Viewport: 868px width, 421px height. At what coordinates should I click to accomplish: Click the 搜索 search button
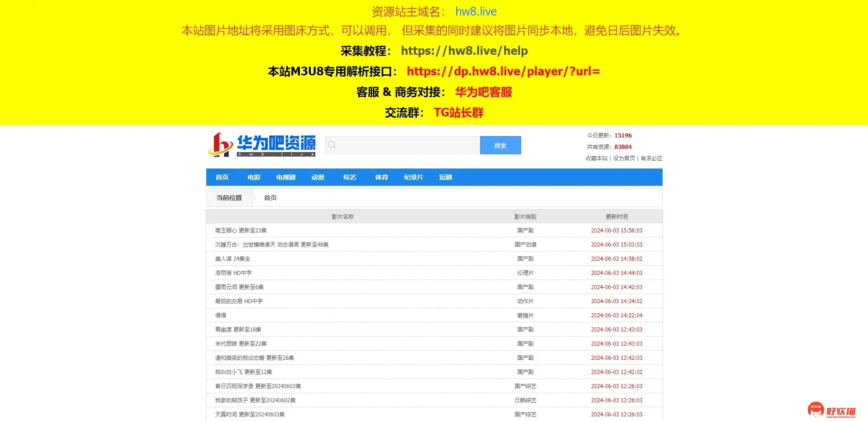point(500,145)
